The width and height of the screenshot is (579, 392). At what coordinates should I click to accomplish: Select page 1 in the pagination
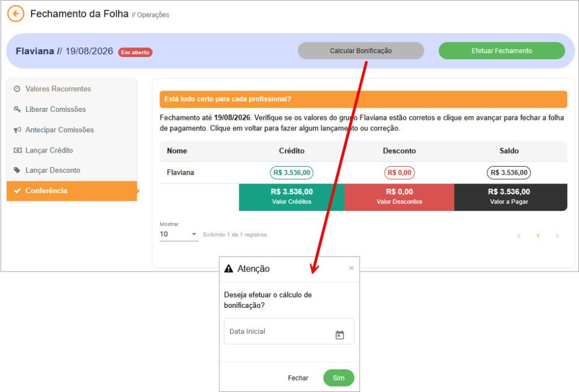click(538, 236)
